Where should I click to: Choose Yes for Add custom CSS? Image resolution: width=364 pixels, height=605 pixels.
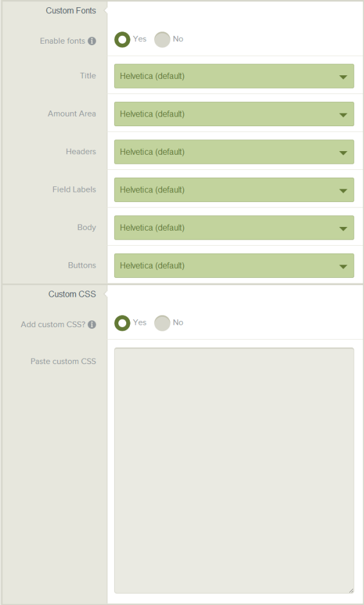tap(122, 323)
